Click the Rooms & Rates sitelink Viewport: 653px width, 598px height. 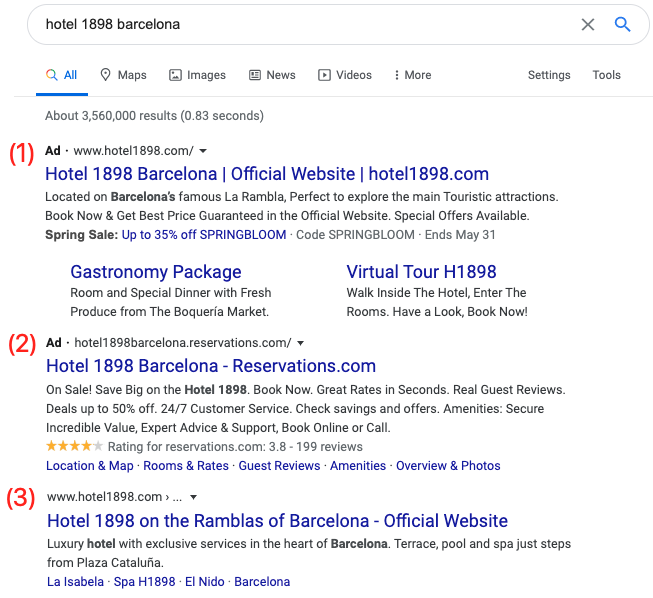(186, 466)
